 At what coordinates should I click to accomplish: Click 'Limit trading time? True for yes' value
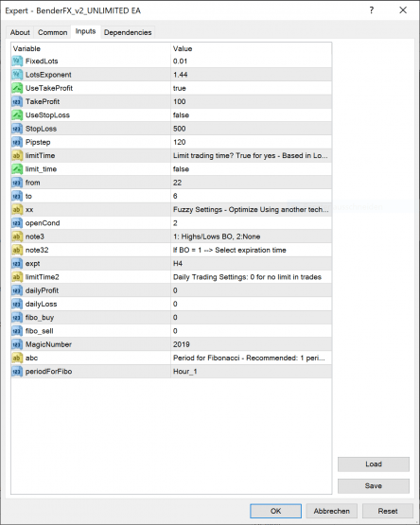252,155
